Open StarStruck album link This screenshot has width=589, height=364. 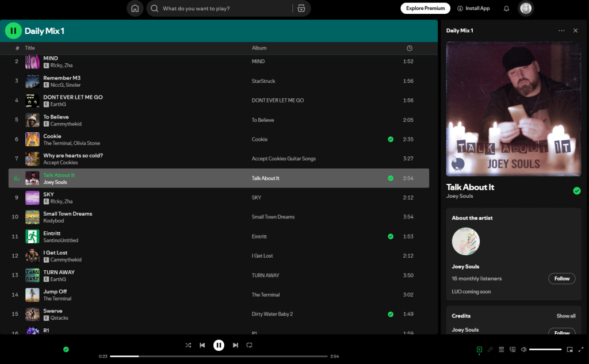263,81
